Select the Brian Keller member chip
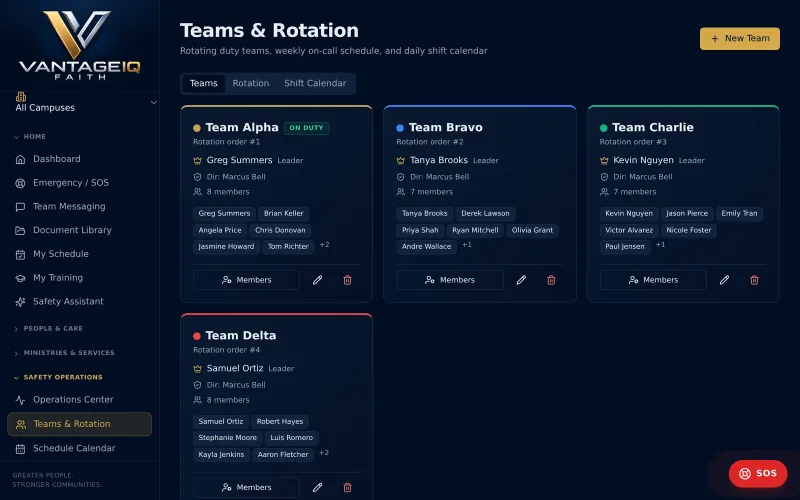 (284, 214)
